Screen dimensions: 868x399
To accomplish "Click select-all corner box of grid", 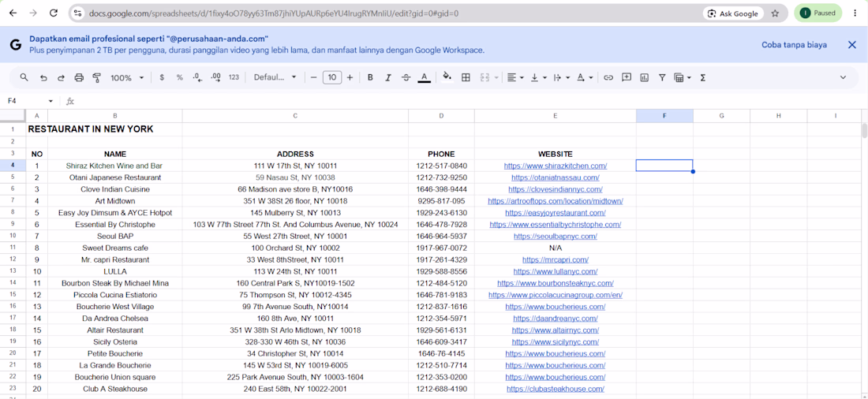I will [x=12, y=116].
